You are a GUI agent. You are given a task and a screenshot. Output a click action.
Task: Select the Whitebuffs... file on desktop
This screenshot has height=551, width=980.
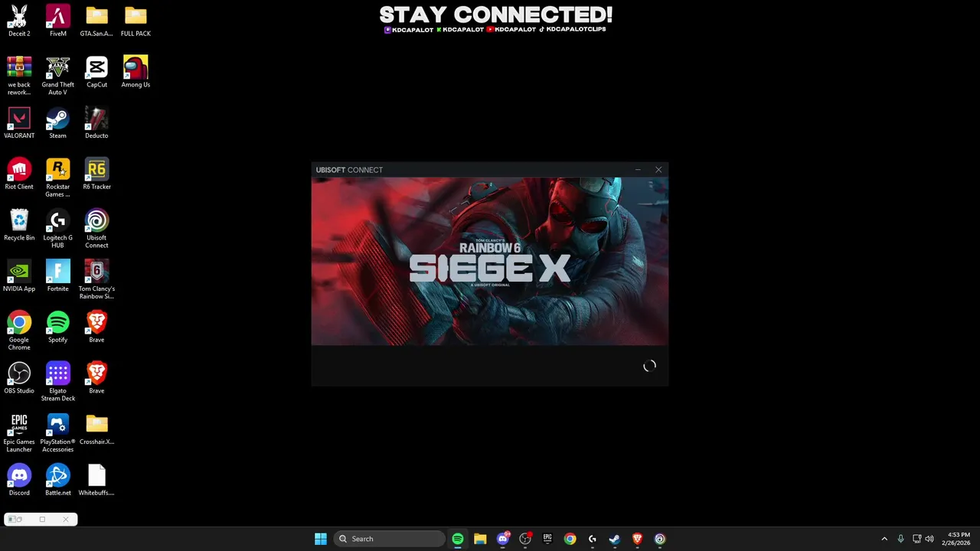(x=96, y=480)
